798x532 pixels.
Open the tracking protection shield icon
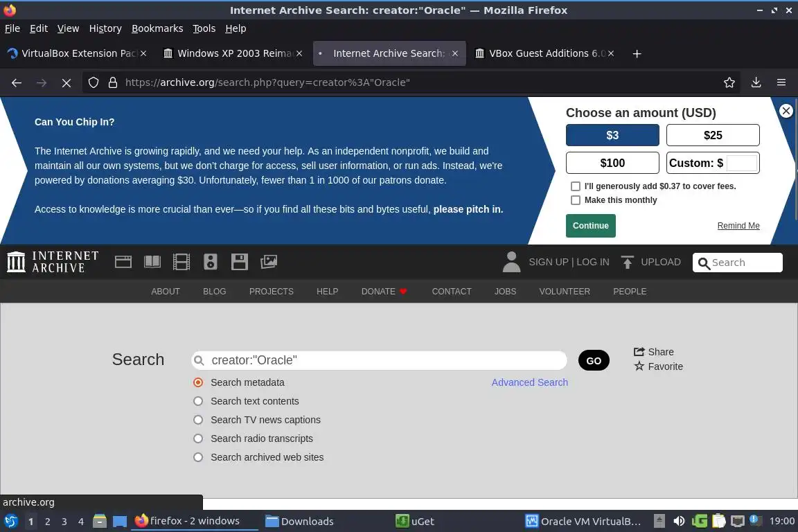coord(93,82)
